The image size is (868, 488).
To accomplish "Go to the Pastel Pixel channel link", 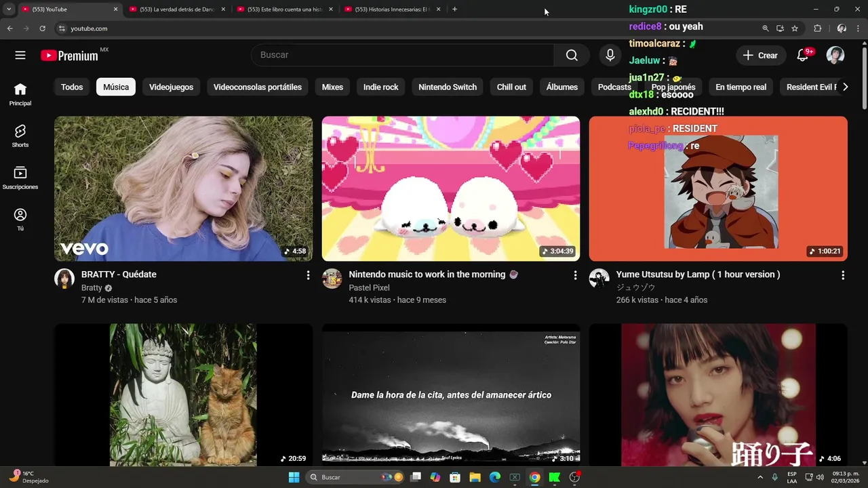I will click(369, 288).
